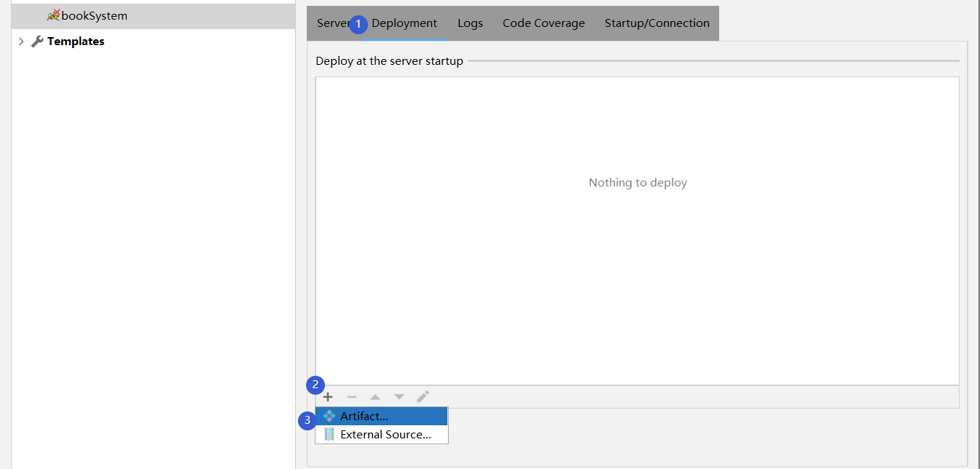This screenshot has width=980, height=469.
Task: Collapse the Templates chevron arrow
Action: click(21, 41)
